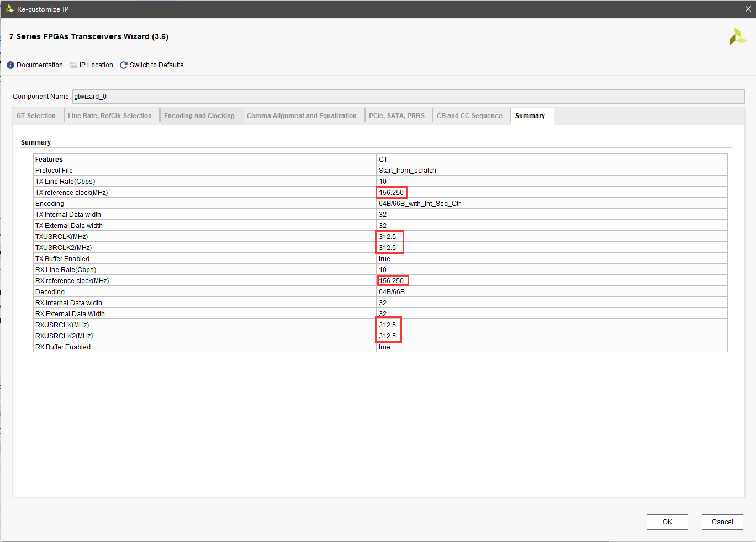Switch to Line Rate, RefClk Selection tab
756x542 pixels.
tap(110, 116)
